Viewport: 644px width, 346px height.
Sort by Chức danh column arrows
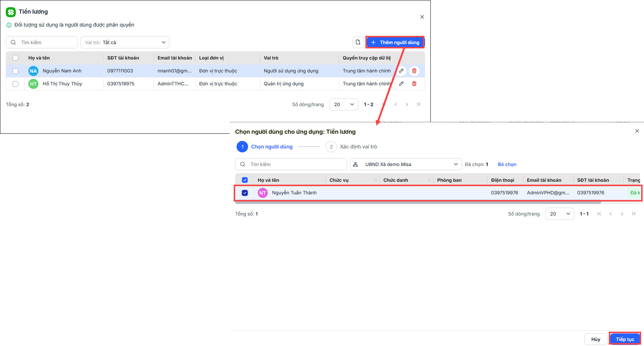point(429,180)
